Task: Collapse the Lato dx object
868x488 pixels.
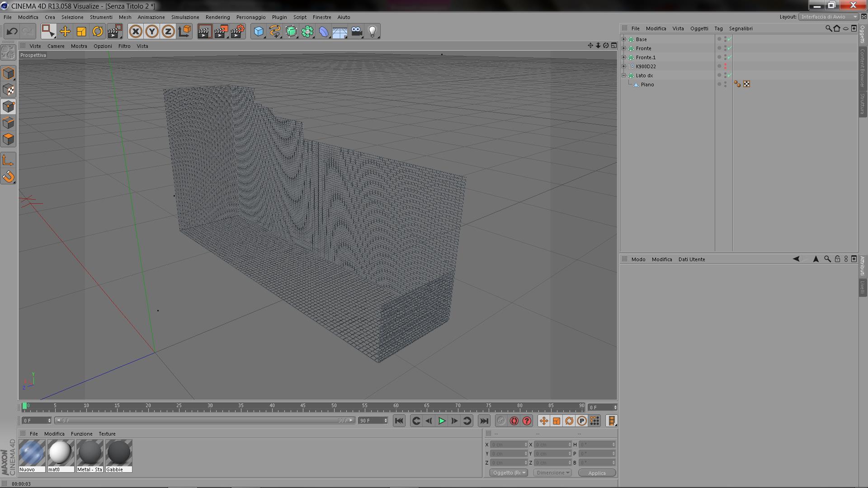Action: [x=624, y=75]
